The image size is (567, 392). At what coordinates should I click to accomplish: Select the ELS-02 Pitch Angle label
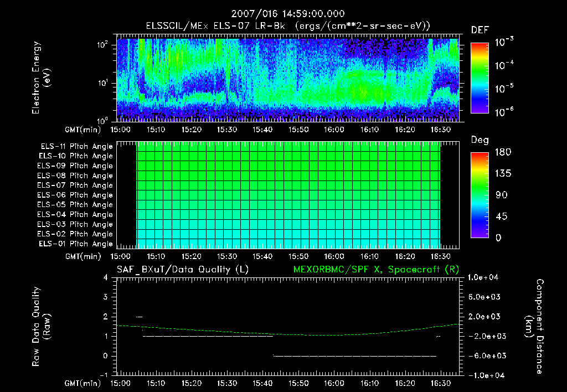[75, 234]
